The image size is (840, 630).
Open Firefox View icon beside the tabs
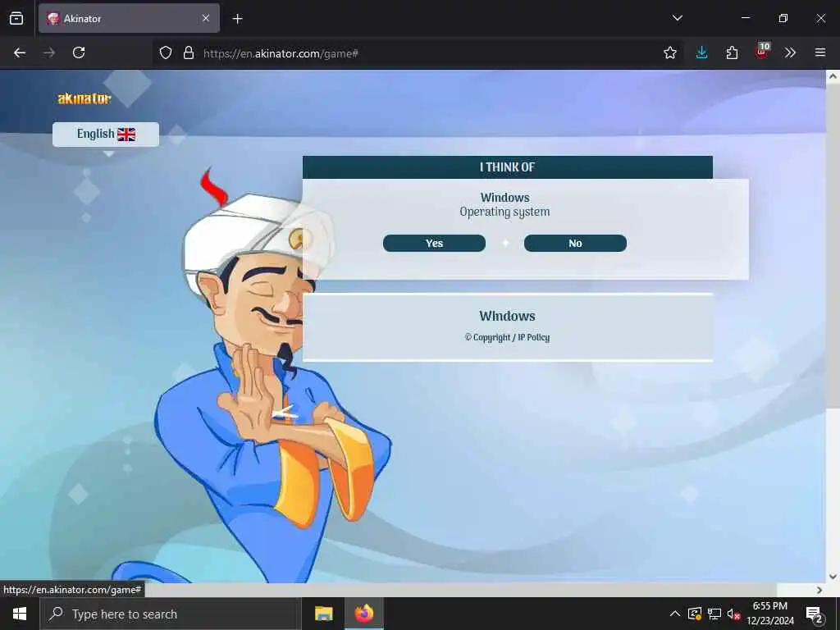pyautogui.click(x=16, y=19)
